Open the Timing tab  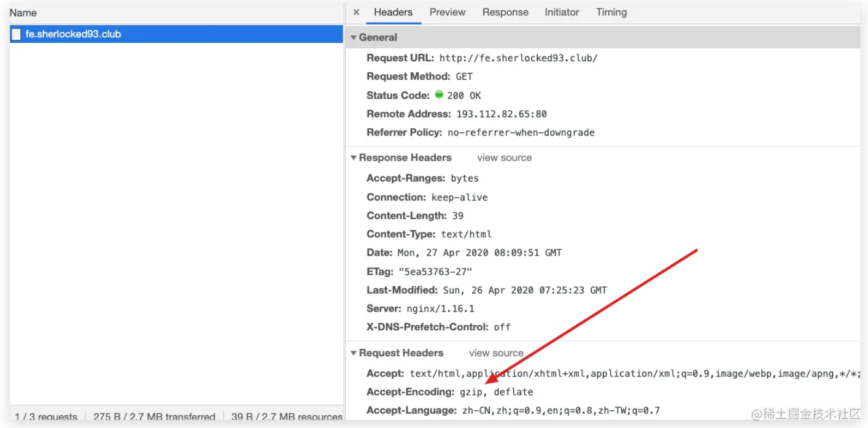[x=611, y=12]
